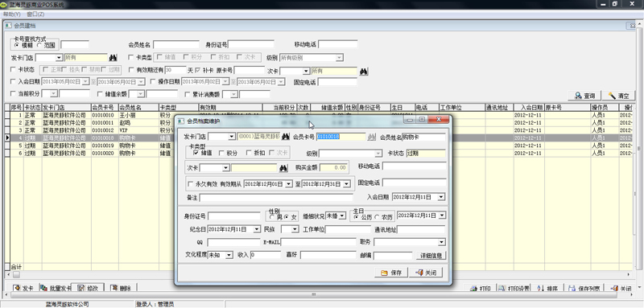
Task: Click 保存 save button in dialog
Action: click(391, 273)
